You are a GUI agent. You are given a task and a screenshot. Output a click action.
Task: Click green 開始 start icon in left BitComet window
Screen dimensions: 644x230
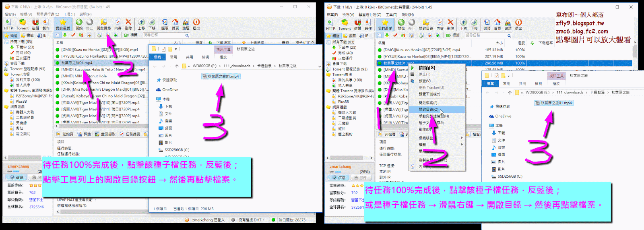(79, 24)
